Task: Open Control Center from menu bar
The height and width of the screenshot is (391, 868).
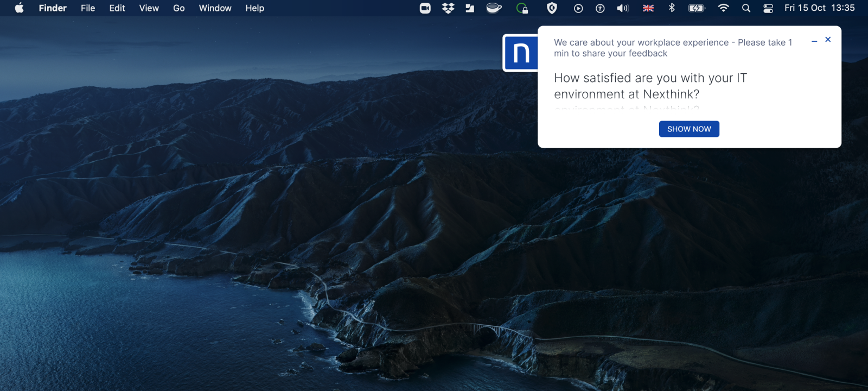Action: [768, 8]
